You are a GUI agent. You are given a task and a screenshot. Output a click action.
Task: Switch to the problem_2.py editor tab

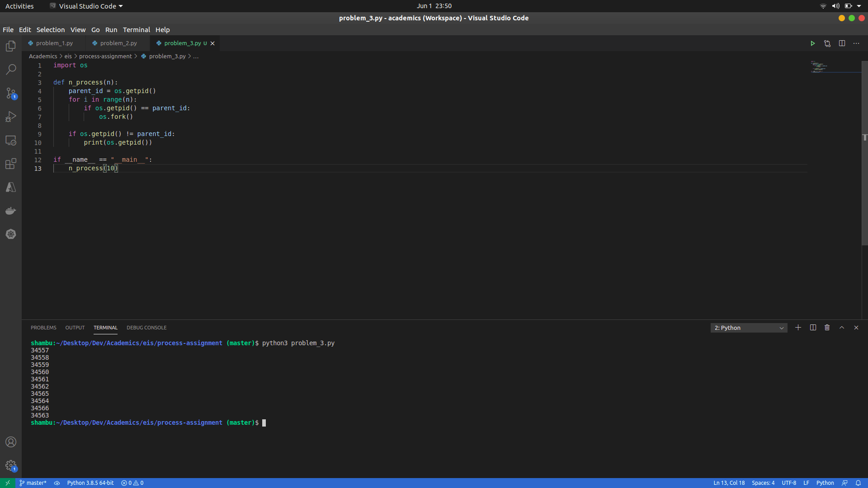click(118, 43)
